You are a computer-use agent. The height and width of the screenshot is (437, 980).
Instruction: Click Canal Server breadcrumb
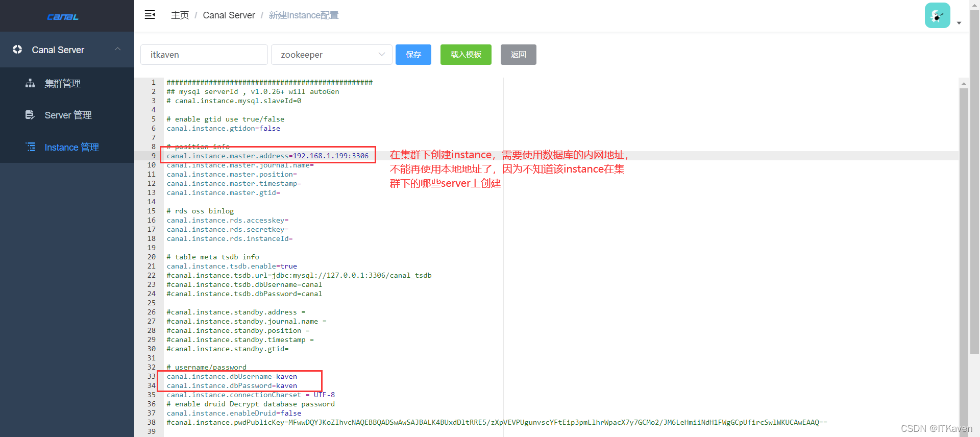229,15
